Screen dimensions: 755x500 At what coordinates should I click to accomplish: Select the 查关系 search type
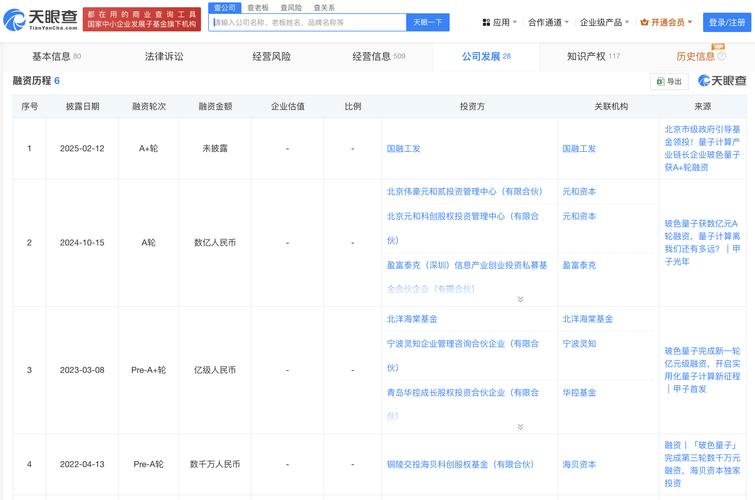coord(324,7)
